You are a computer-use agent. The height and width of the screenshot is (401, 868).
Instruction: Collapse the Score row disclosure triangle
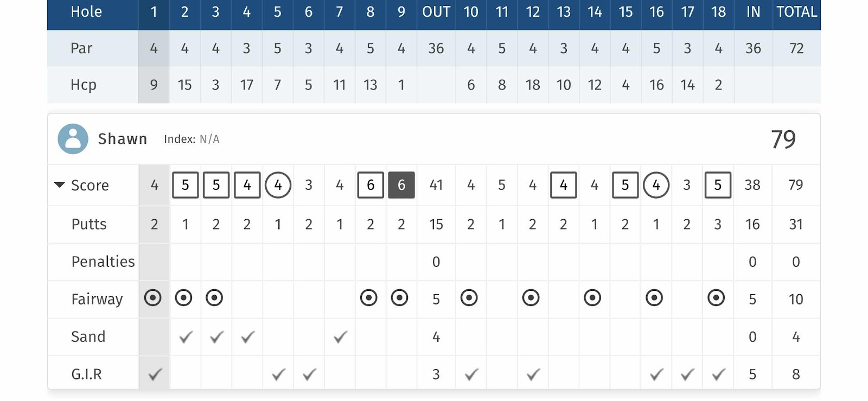click(x=60, y=185)
